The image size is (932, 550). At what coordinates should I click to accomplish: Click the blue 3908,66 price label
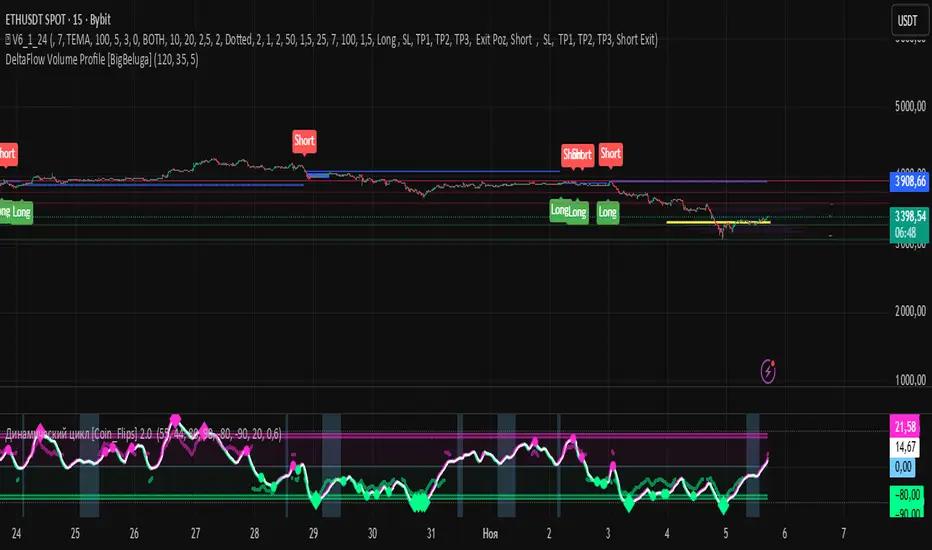coord(908,182)
